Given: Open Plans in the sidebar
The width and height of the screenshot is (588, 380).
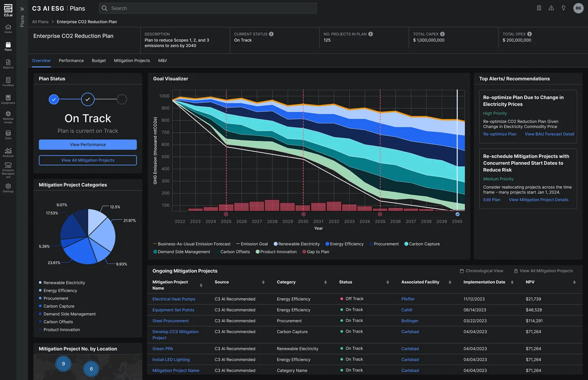Looking at the screenshot, I should coord(8,46).
